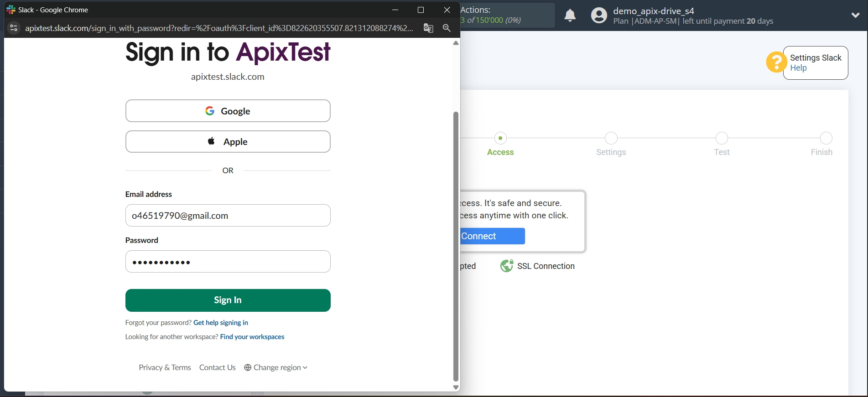Select the Test step in wizard

coord(722,144)
